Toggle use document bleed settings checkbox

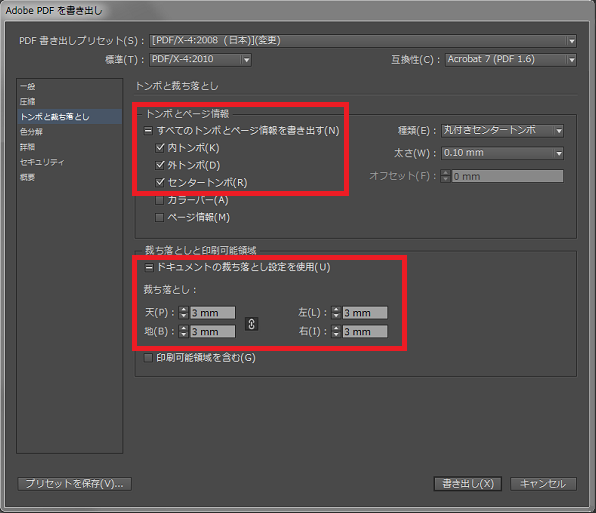coord(149,268)
